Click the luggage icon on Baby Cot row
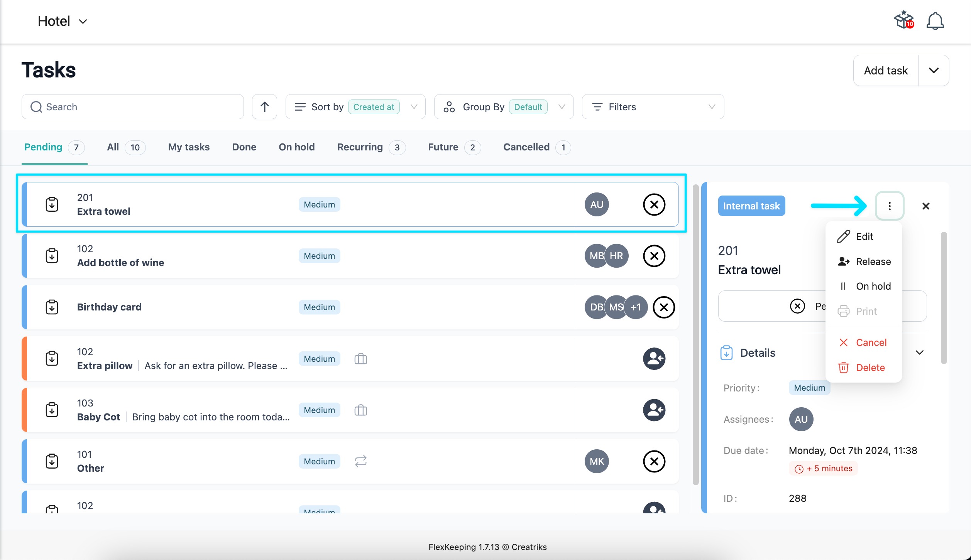This screenshot has width=971, height=560. pos(360,410)
